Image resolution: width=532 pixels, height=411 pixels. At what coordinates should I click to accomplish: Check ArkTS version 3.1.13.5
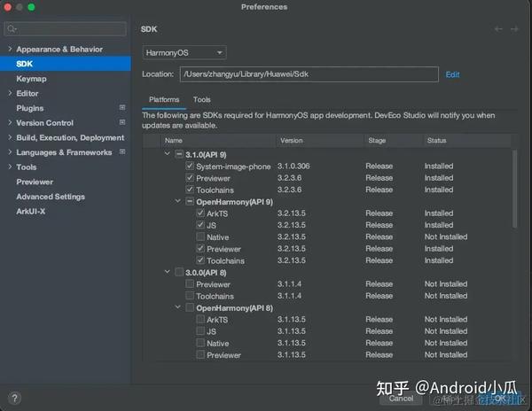click(200, 320)
